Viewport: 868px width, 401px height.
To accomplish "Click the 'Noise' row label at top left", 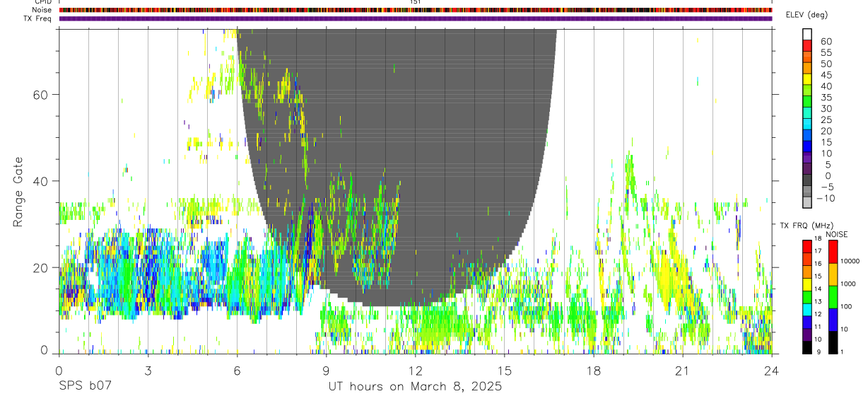I will [x=43, y=10].
